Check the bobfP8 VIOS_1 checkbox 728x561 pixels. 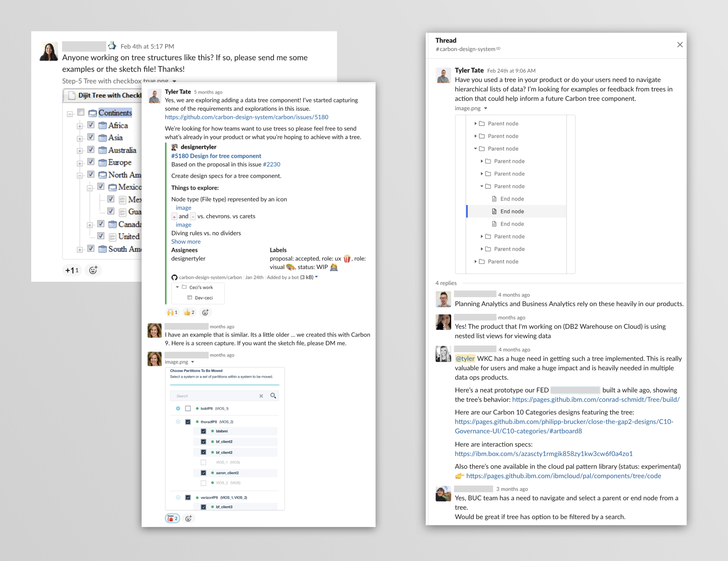point(188,408)
